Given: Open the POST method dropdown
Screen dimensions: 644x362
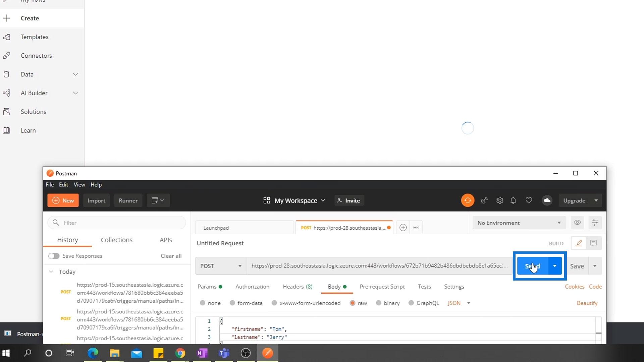Looking at the screenshot, I should [x=221, y=266].
